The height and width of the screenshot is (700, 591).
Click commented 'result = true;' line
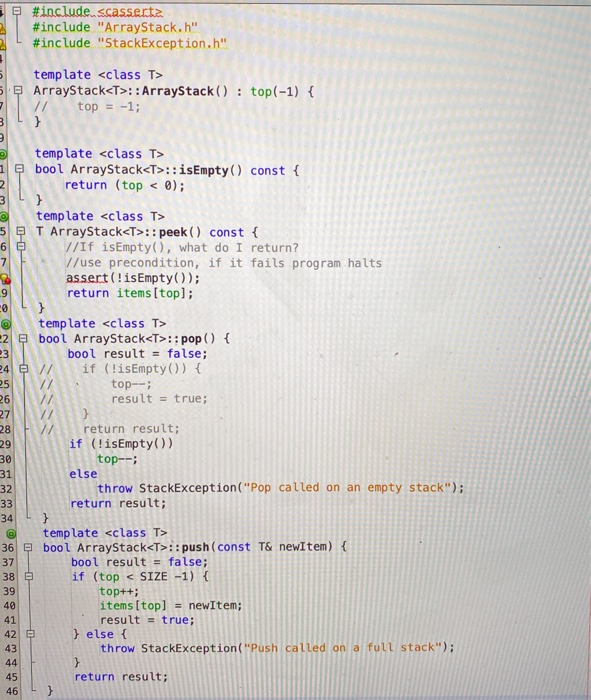(x=159, y=399)
